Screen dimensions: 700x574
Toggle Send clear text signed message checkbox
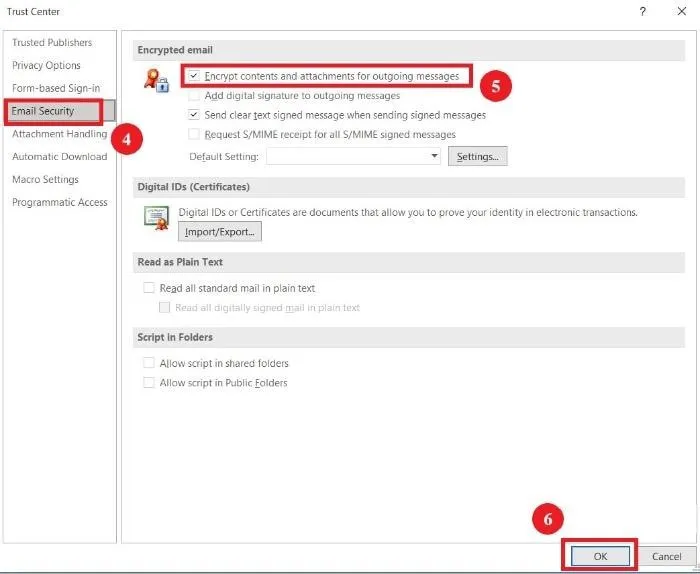point(194,115)
